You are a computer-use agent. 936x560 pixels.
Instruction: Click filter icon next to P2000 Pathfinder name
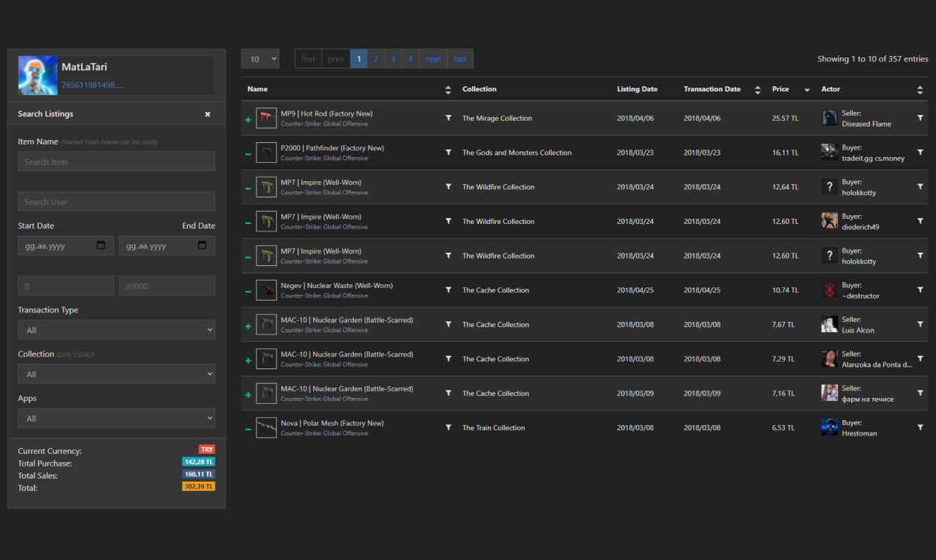(448, 153)
